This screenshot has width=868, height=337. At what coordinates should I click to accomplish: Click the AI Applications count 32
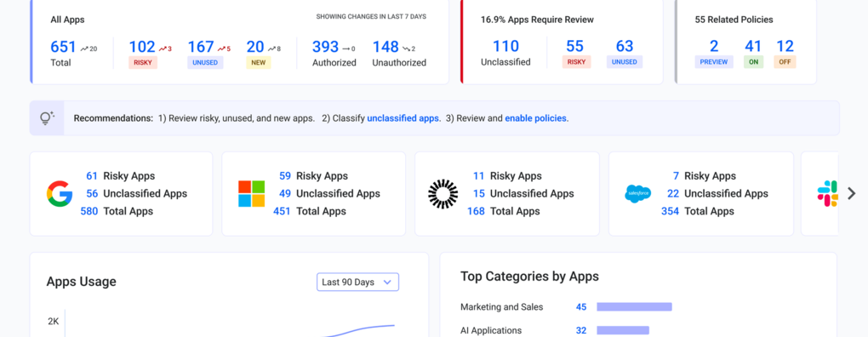tap(581, 330)
